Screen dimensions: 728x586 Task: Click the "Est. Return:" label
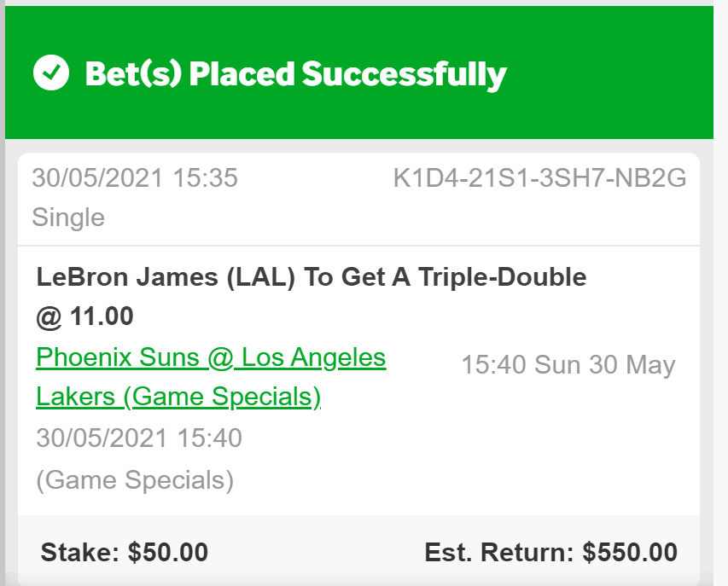(x=499, y=552)
